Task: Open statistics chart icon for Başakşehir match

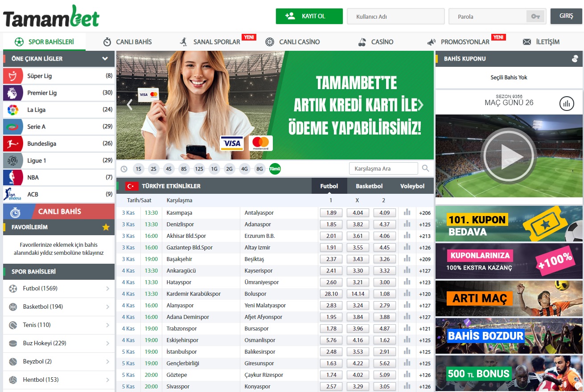Action: click(407, 259)
